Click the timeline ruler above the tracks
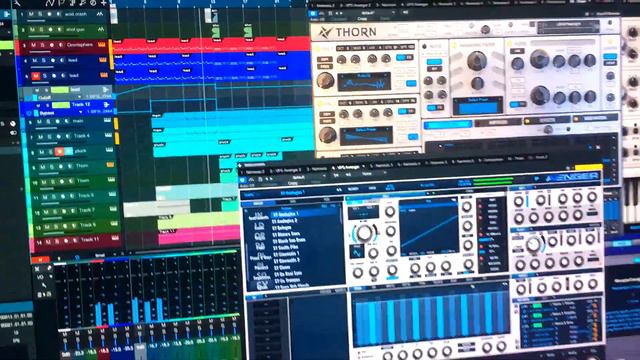 coord(210,3)
